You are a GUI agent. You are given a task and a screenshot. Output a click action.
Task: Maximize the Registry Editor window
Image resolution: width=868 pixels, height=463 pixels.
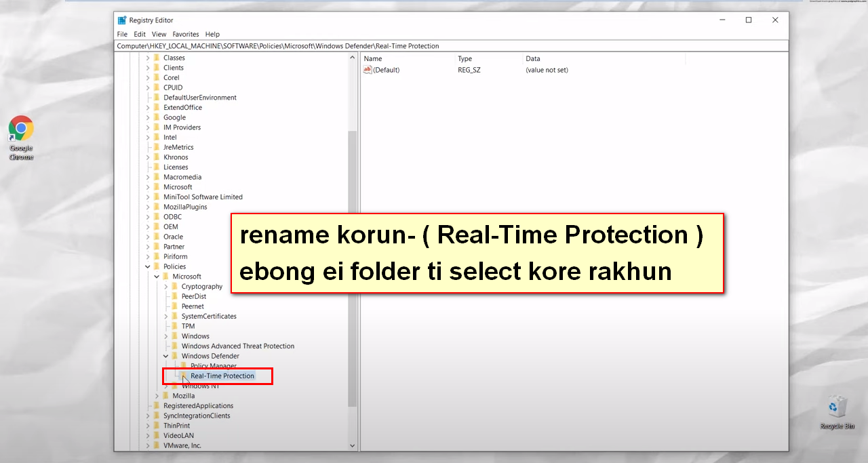pos(749,20)
